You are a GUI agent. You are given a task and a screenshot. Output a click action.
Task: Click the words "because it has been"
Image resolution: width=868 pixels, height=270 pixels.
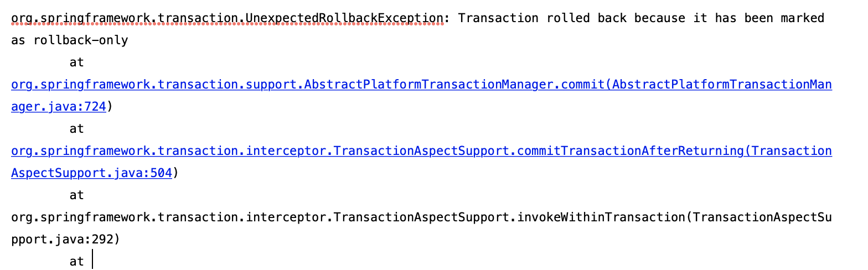pyautogui.click(x=704, y=18)
